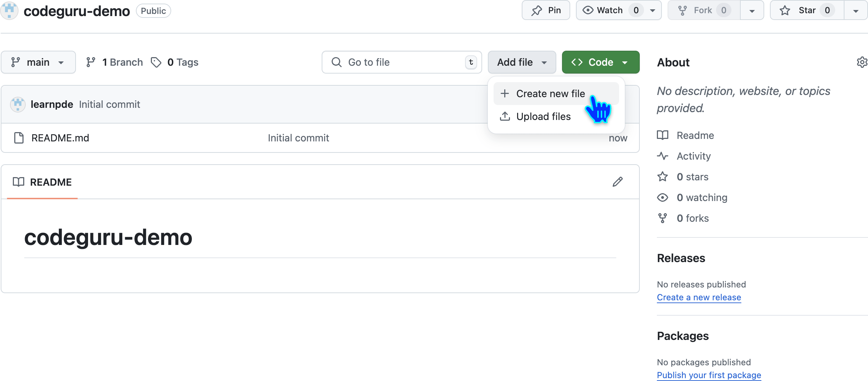Viewport: 868px width, 381px height.
Task: Open the Watch notification options dropdown arrow
Action: pyautogui.click(x=653, y=10)
